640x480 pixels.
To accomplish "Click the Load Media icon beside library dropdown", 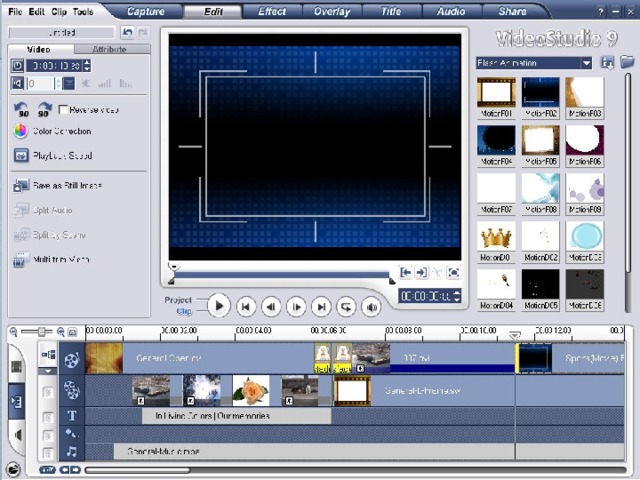I will [x=607, y=63].
